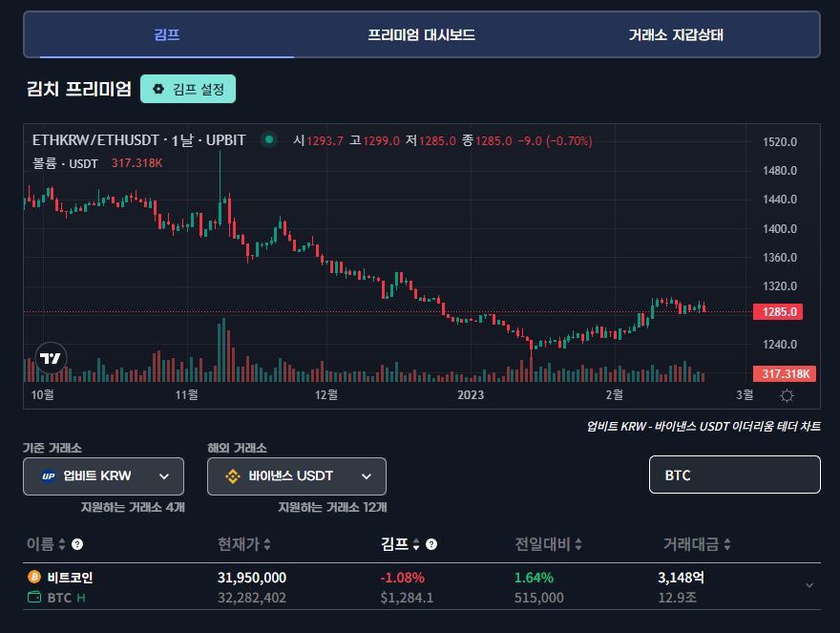Open the 업비트 KRW exchange dropdown
The height and width of the screenshot is (633, 840).
[103, 476]
